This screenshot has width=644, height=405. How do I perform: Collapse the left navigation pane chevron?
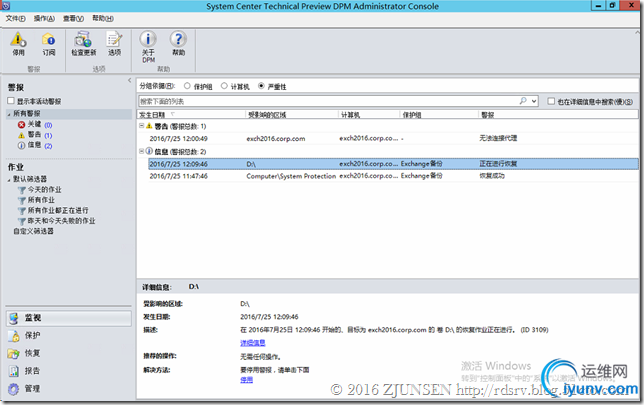point(129,80)
